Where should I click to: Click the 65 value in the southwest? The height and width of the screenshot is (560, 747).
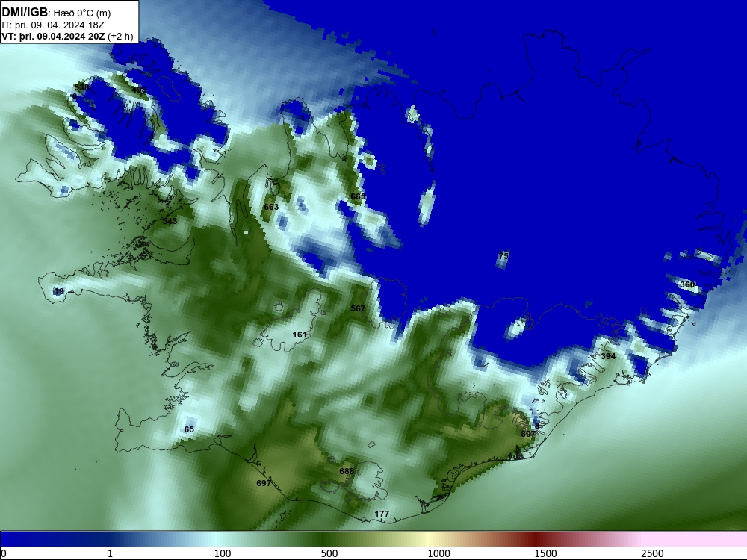click(x=189, y=429)
